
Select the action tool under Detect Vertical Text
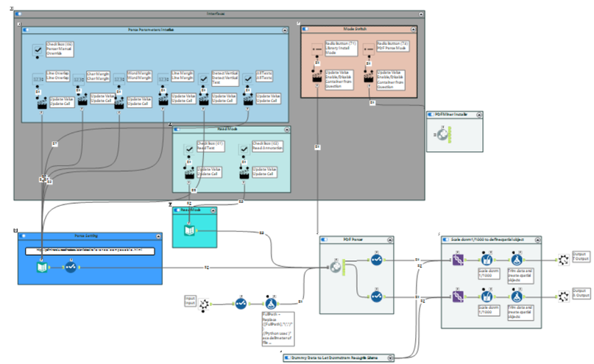coord(204,100)
